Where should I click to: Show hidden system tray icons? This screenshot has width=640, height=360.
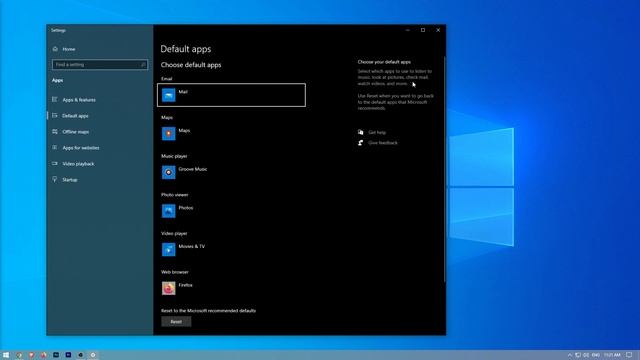(x=570, y=355)
